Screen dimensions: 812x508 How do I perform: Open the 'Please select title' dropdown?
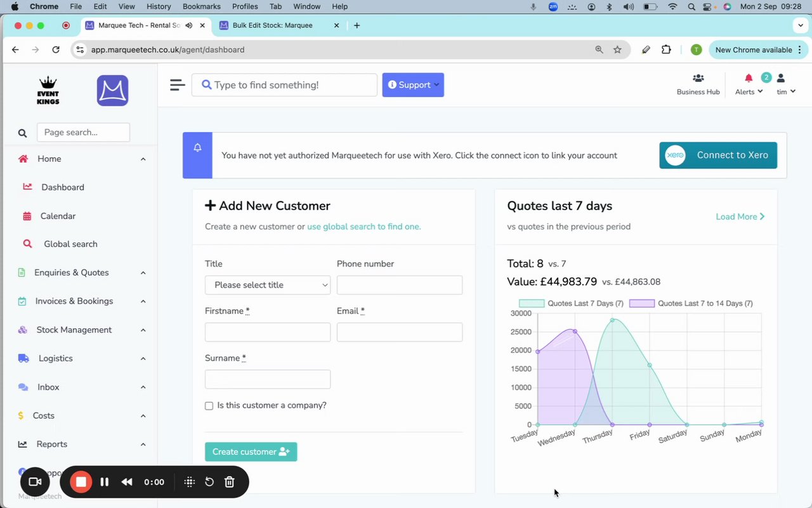268,285
